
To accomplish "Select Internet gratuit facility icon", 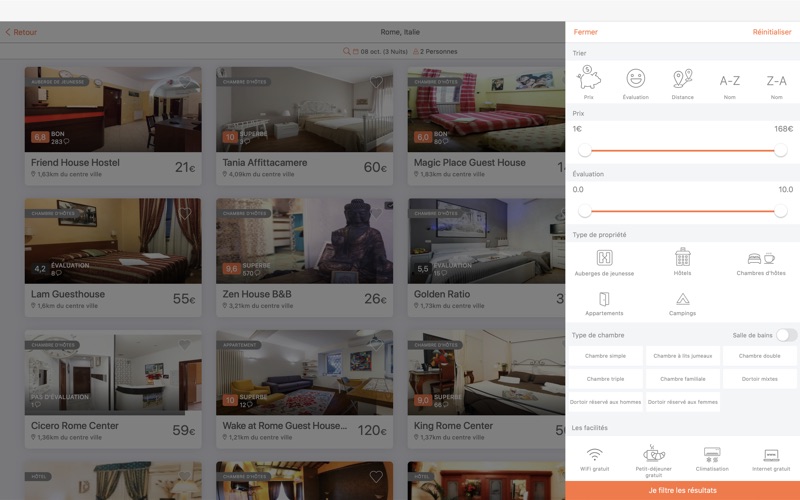I will (x=771, y=455).
